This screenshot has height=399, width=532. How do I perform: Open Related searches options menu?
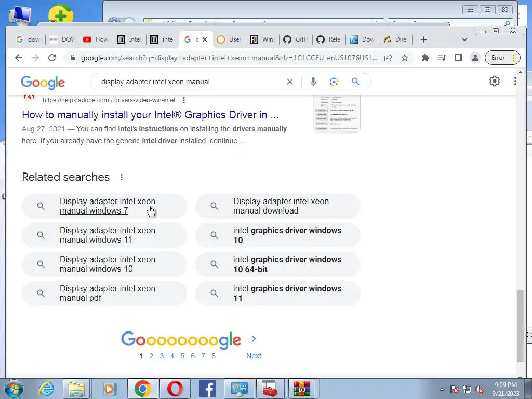click(122, 177)
